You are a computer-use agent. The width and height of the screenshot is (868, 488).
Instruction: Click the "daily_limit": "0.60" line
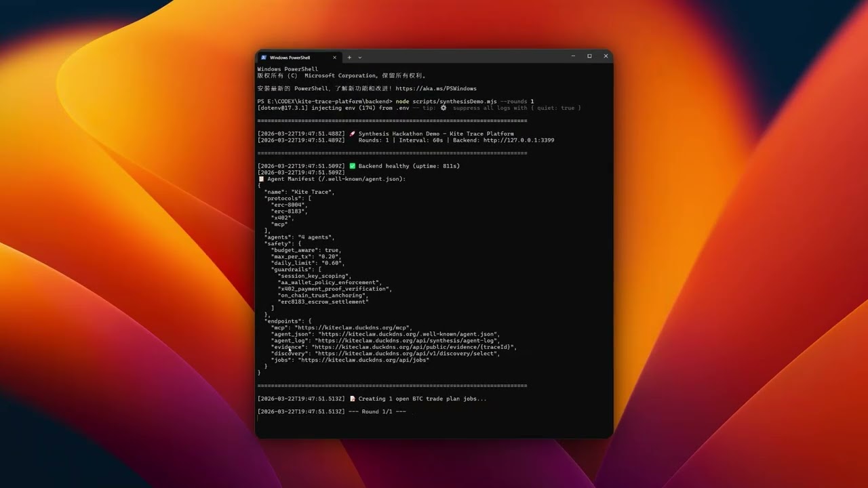pos(307,263)
